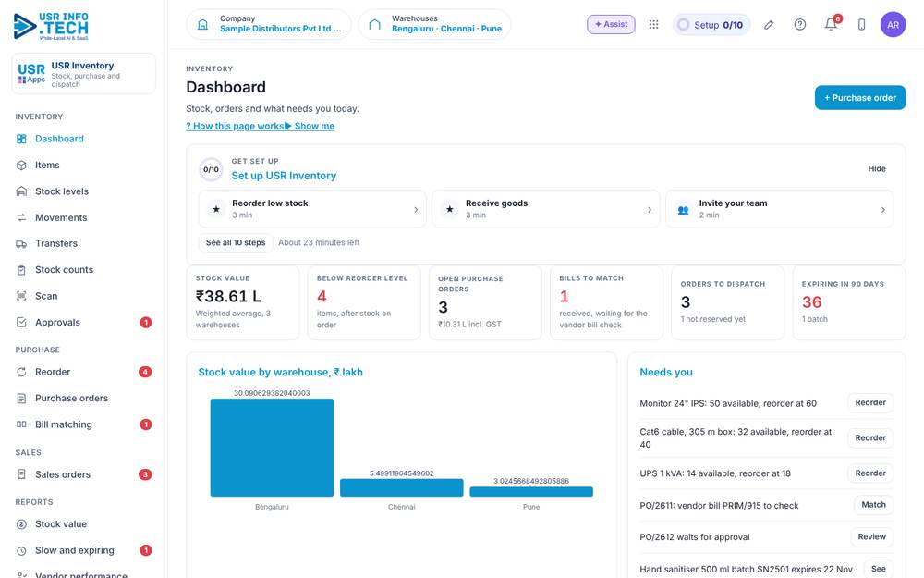
Task: Click the Dashboard sidebar icon
Action: pyautogui.click(x=21, y=139)
